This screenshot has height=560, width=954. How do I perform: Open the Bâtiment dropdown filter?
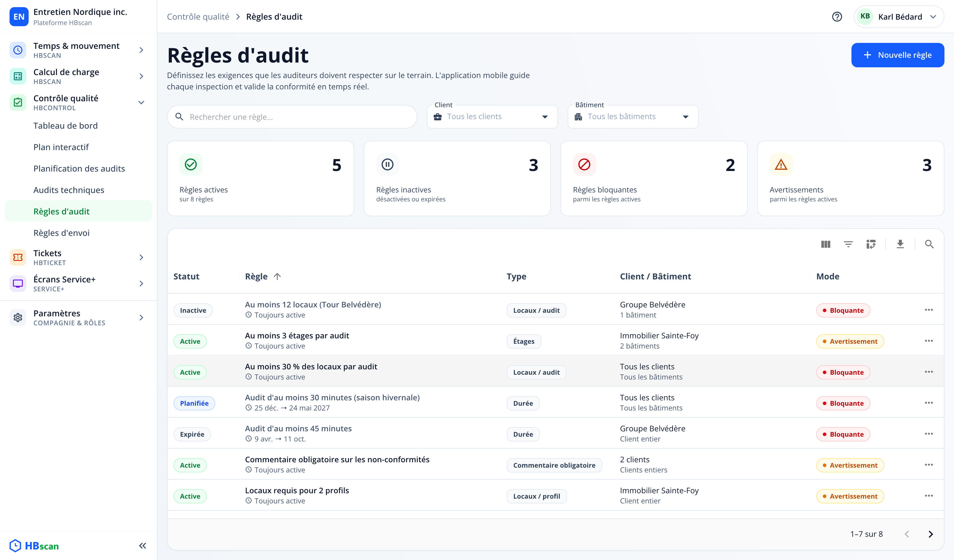[x=633, y=116]
